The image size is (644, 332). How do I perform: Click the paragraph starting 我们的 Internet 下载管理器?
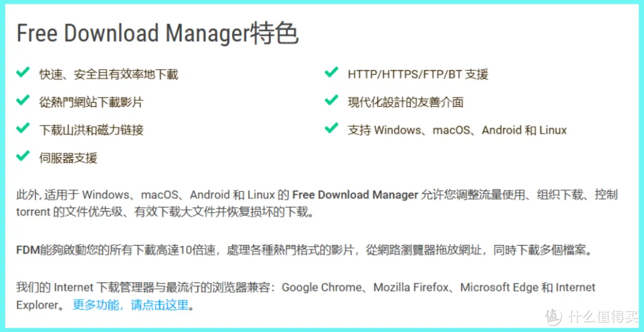305,296
